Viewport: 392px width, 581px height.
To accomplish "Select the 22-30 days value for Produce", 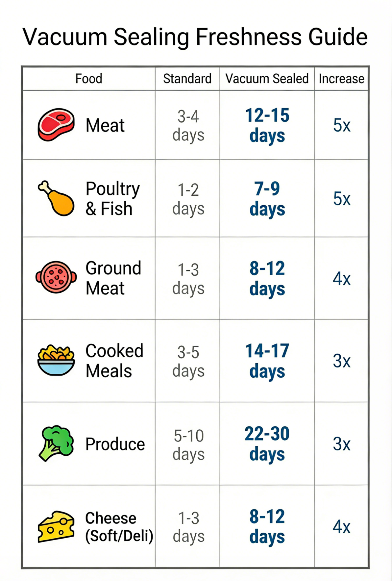I will (x=267, y=444).
